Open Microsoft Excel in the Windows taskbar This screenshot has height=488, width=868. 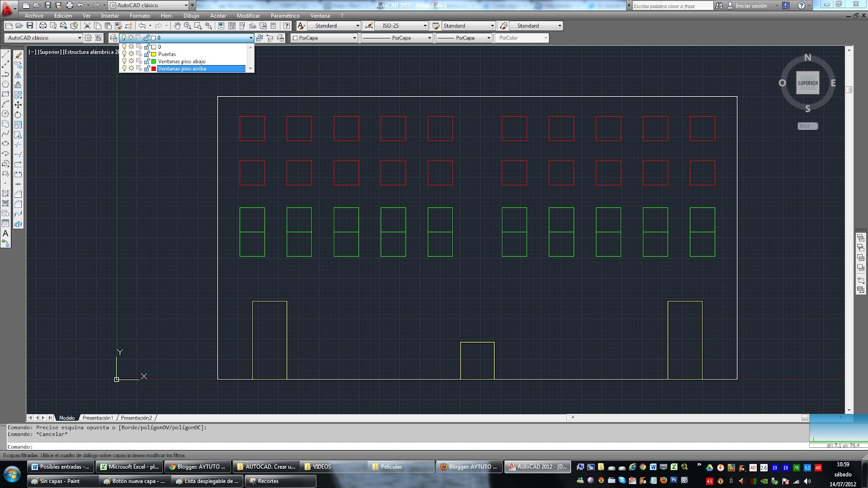pyautogui.click(x=129, y=467)
